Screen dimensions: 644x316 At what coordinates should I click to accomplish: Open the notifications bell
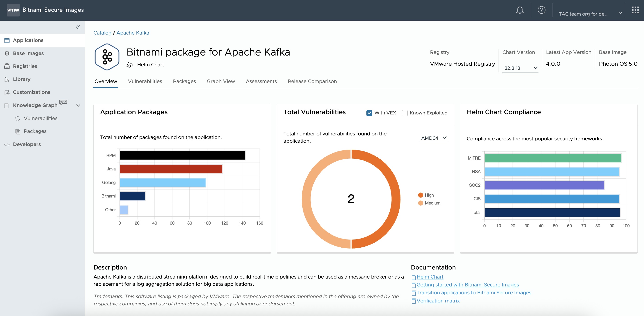pos(520,10)
